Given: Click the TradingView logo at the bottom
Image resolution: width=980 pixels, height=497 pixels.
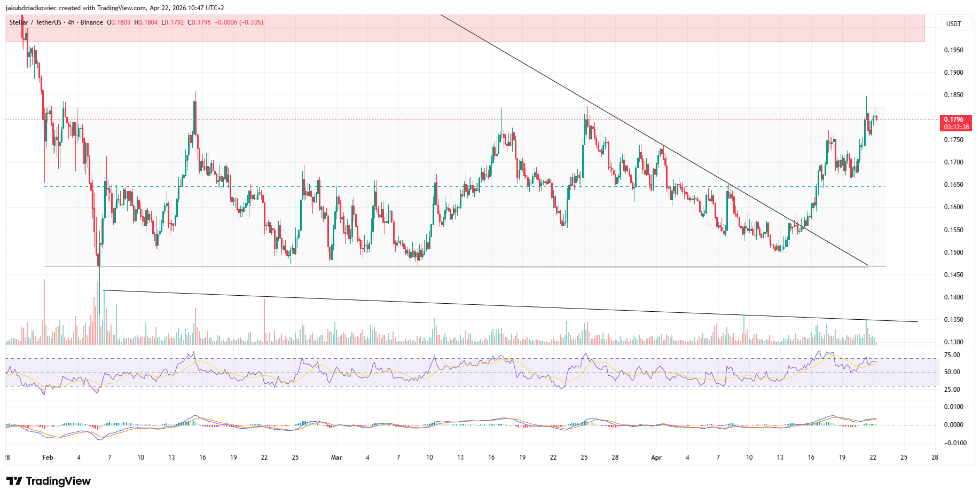Looking at the screenshot, I should tap(49, 481).
